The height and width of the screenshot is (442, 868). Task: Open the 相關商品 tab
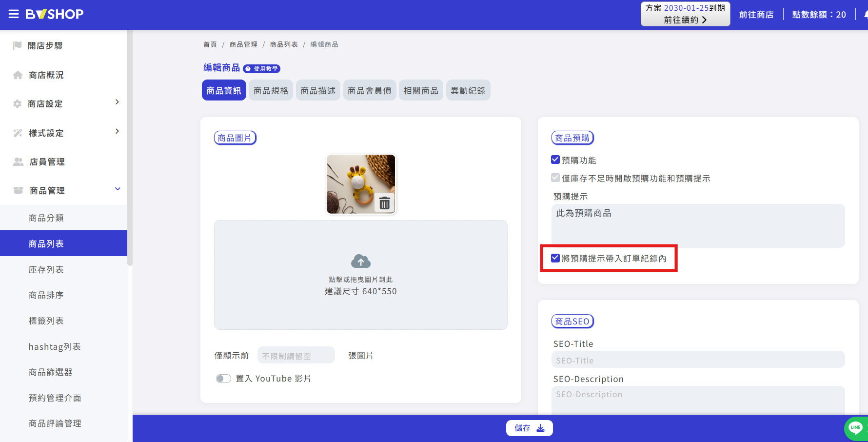tap(421, 90)
